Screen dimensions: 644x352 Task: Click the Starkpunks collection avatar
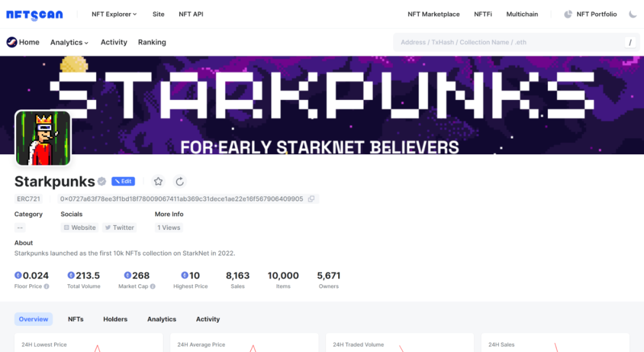43,138
